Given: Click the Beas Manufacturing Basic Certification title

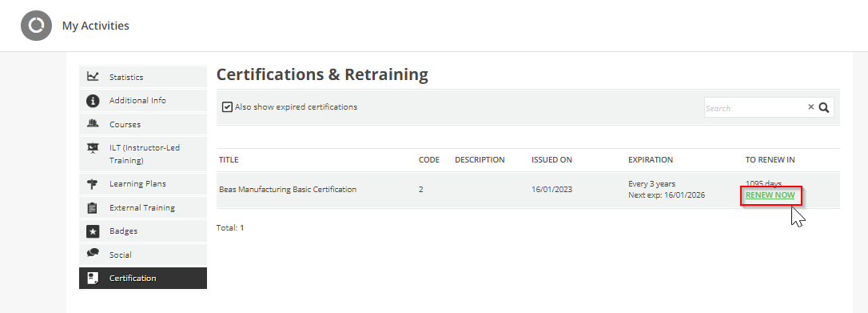Looking at the screenshot, I should coord(287,190).
